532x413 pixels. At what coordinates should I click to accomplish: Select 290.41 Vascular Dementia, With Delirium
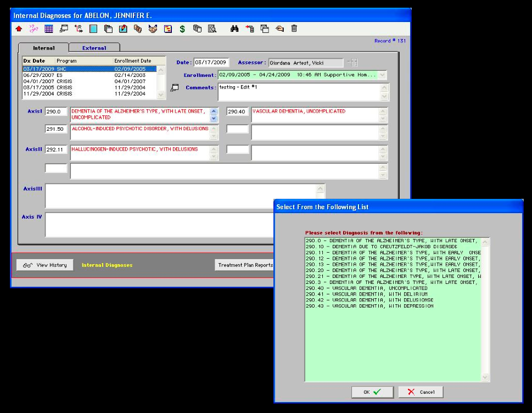[393, 294]
